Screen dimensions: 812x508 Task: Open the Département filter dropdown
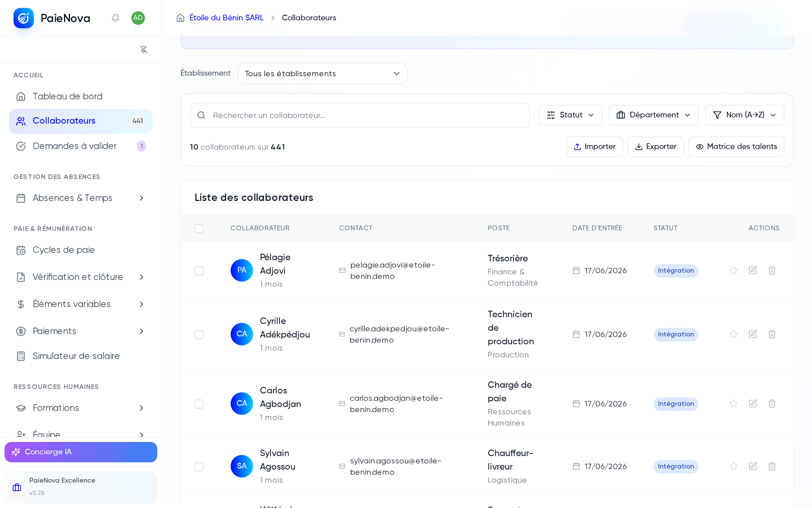[x=653, y=115]
